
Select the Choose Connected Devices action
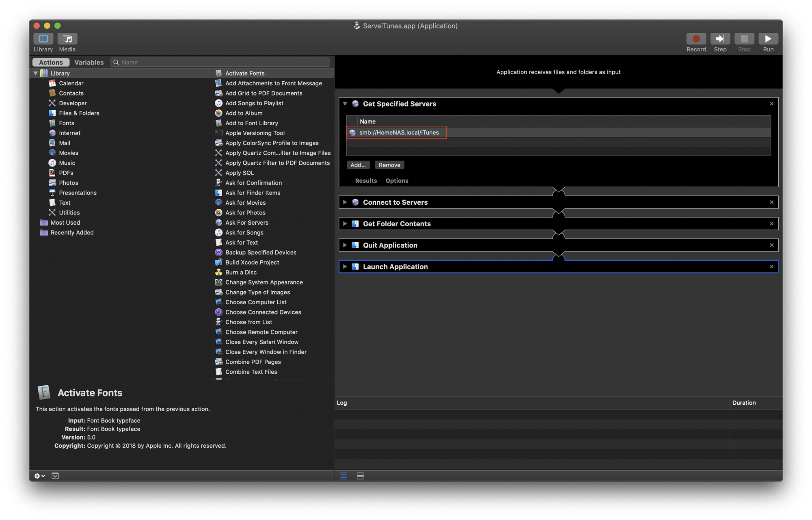pyautogui.click(x=263, y=312)
